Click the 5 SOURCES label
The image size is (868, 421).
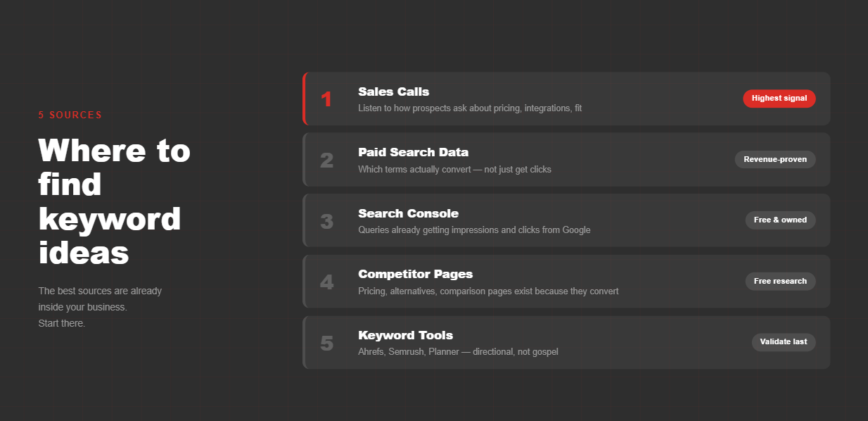click(x=70, y=115)
